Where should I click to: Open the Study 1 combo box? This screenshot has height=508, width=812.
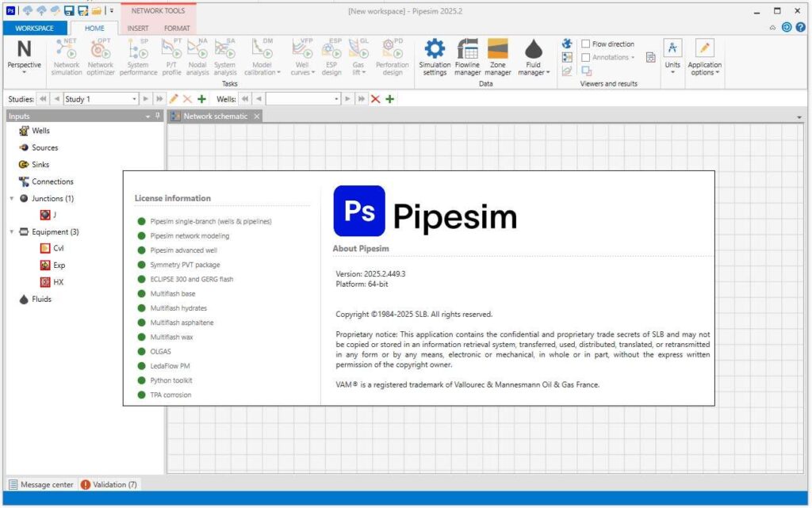(101, 99)
